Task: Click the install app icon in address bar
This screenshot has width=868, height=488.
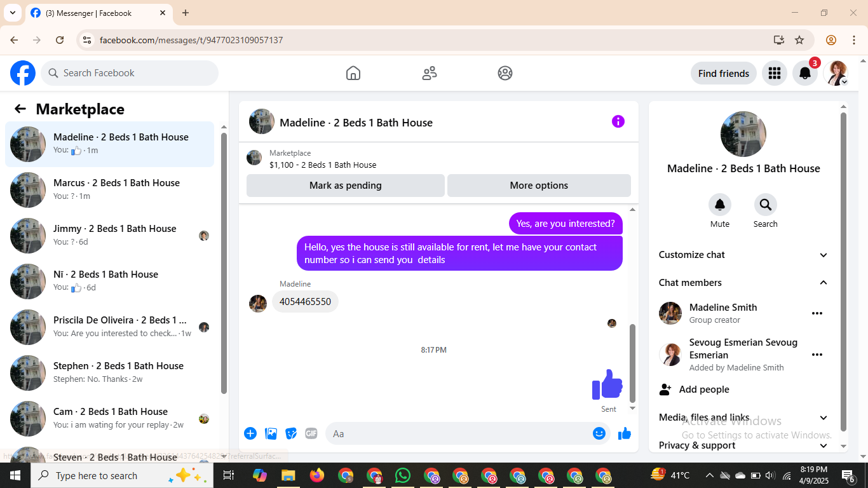Action: pyautogui.click(x=779, y=40)
